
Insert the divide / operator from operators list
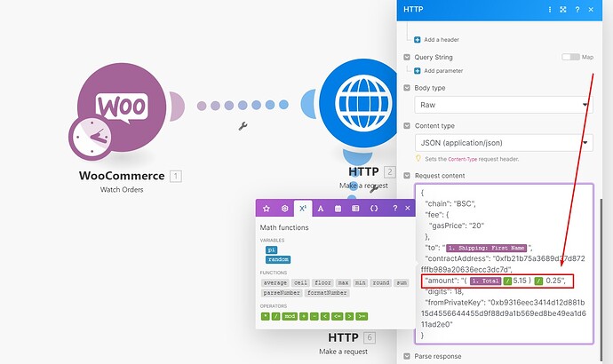[x=275, y=316]
